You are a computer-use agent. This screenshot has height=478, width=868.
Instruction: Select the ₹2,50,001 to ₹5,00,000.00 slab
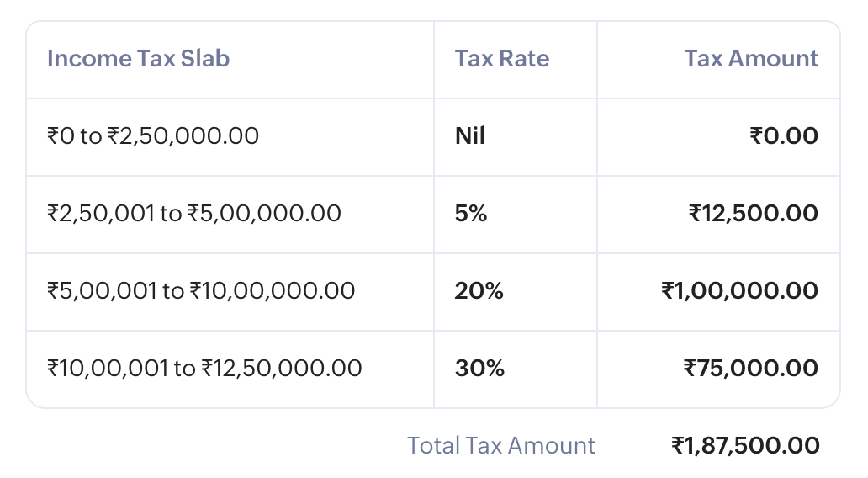pos(194,214)
